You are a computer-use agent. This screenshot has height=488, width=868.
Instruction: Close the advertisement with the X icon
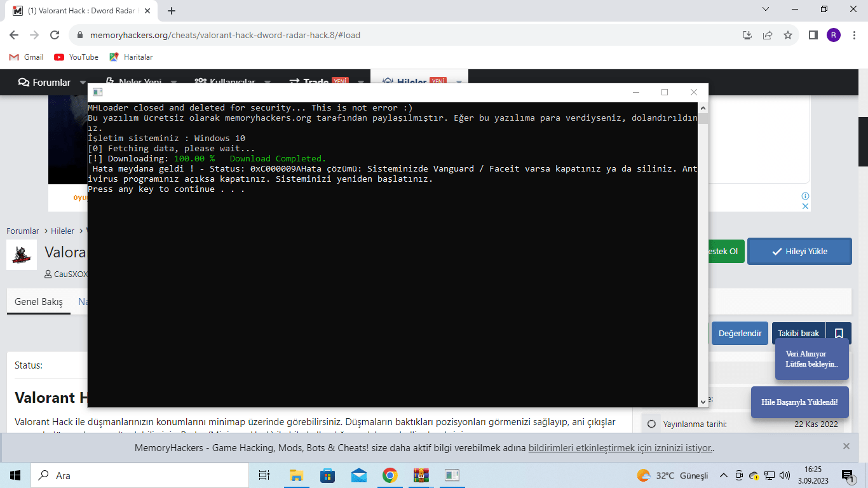[805, 207]
